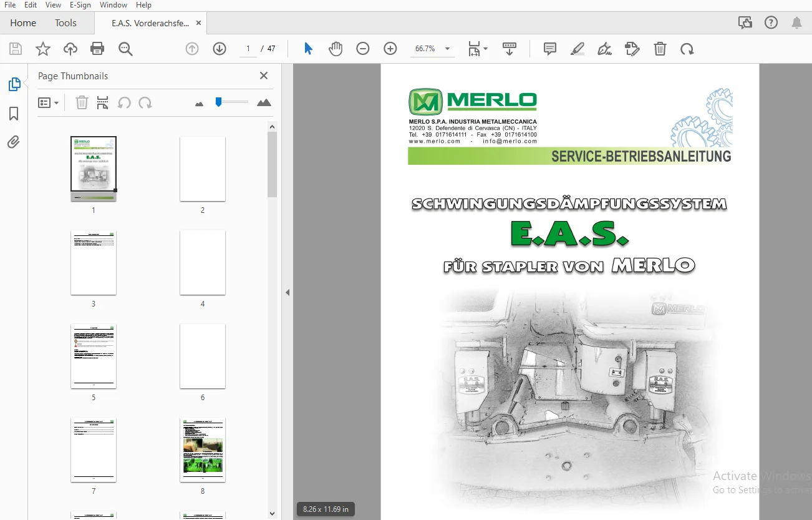This screenshot has height=520, width=812.
Task: Switch to the Tools tab
Action: click(x=65, y=23)
